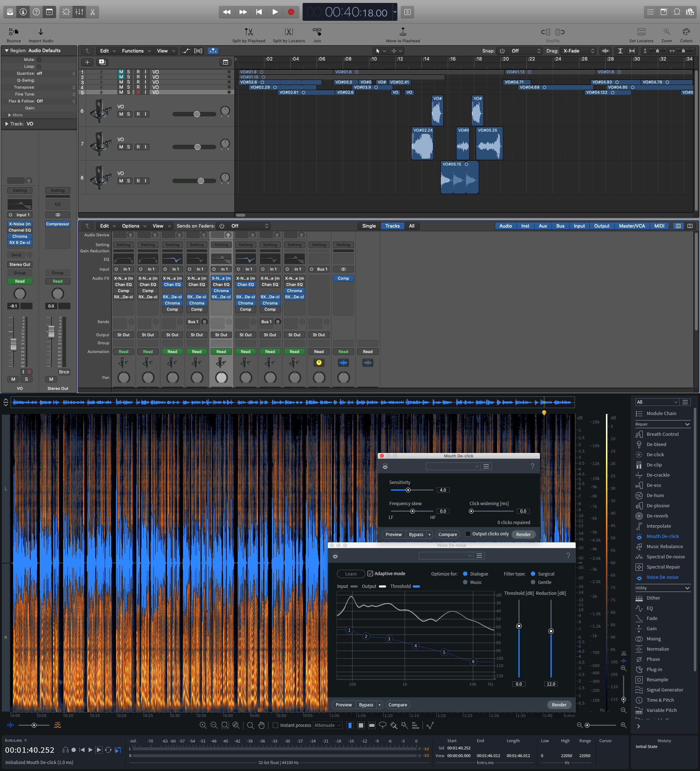Click Bypass in Mouth De-click

tap(416, 535)
